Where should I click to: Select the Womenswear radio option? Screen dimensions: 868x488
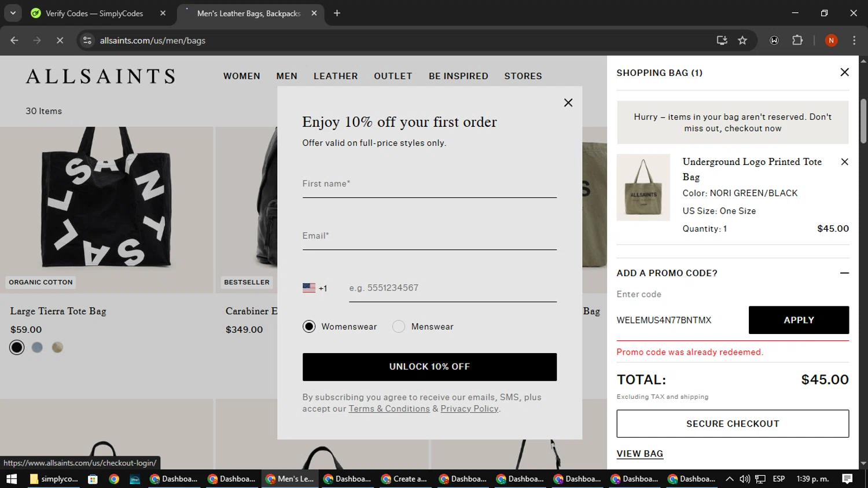(x=309, y=326)
